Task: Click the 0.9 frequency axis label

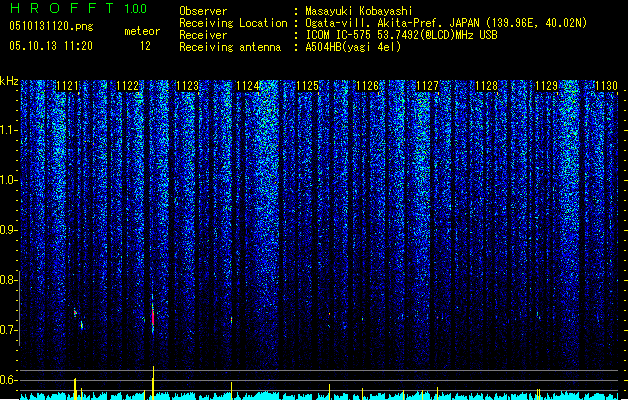Action: [x=8, y=230]
